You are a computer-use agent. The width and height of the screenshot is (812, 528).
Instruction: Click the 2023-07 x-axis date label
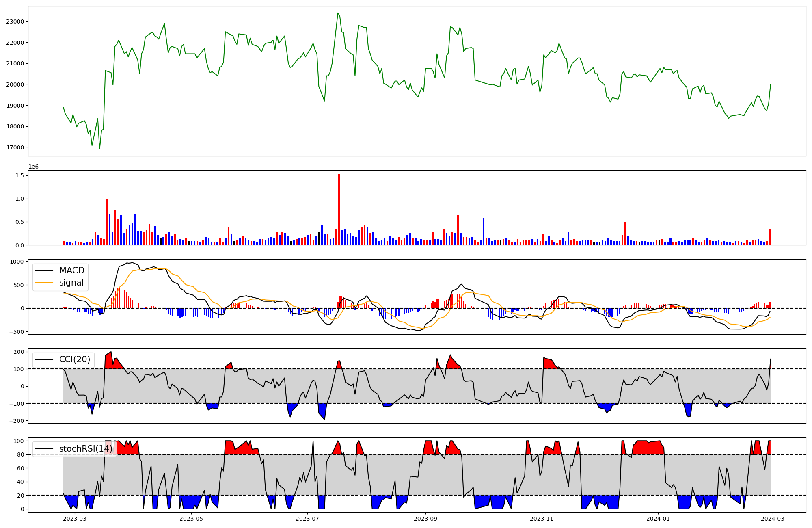tap(307, 519)
